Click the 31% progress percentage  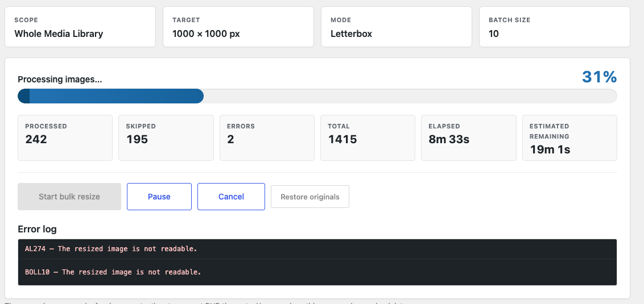coord(599,77)
